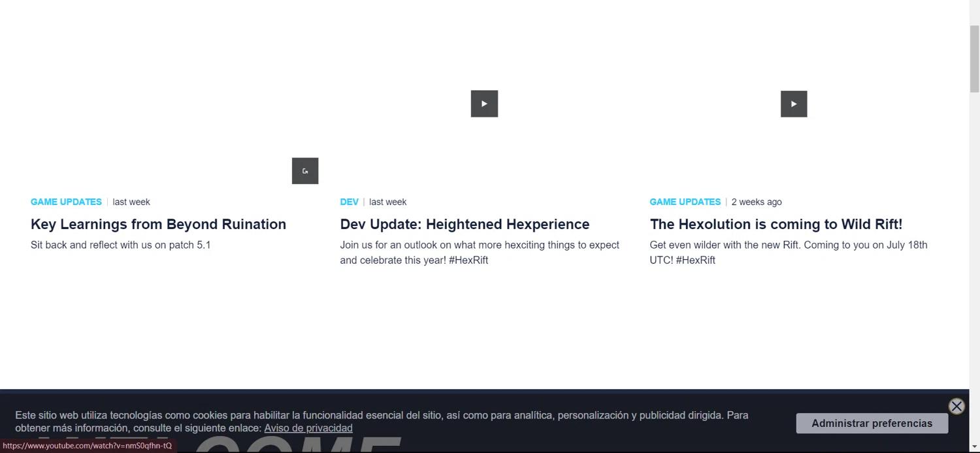Select GAME UPDATES tag above Key Learnings
The width and height of the screenshot is (980, 453).
click(66, 202)
